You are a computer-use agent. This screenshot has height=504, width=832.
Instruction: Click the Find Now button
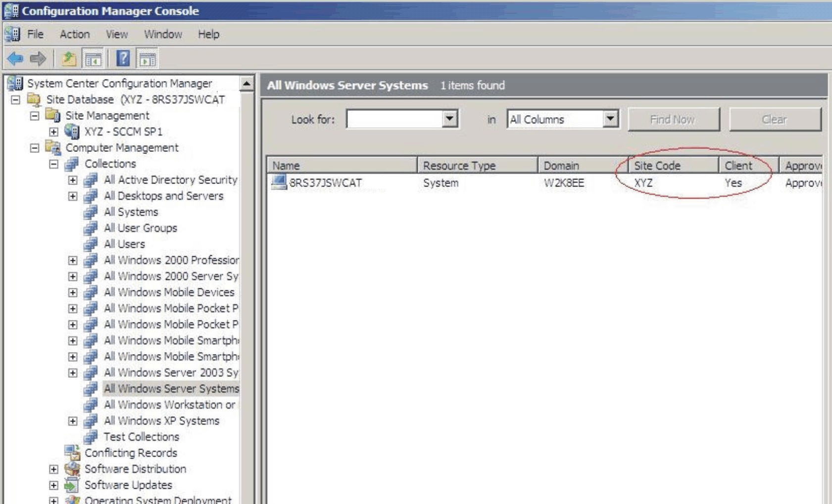(673, 119)
